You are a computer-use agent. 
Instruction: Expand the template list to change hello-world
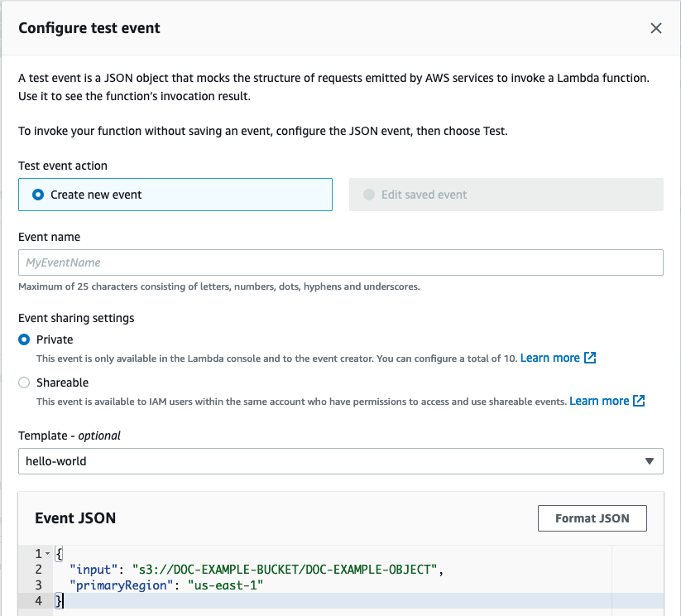[x=341, y=461]
